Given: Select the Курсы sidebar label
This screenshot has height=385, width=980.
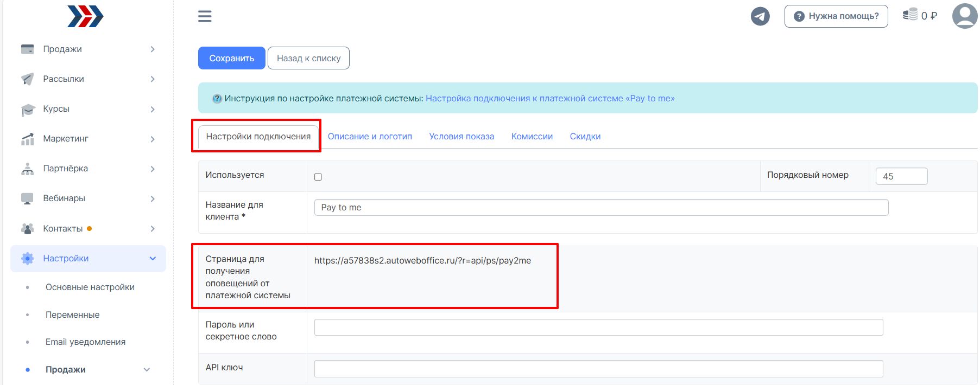Looking at the screenshot, I should coord(56,109).
